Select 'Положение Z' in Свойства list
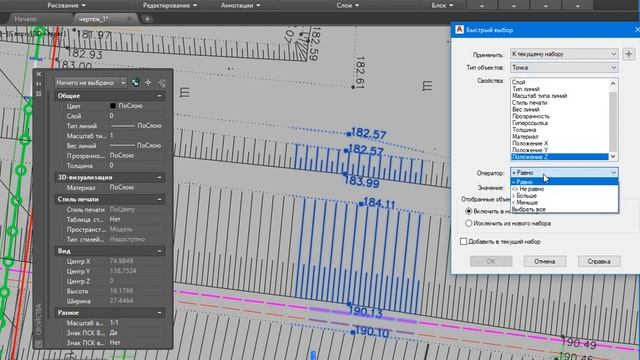Screen dimensions: 640x360 click(560, 157)
